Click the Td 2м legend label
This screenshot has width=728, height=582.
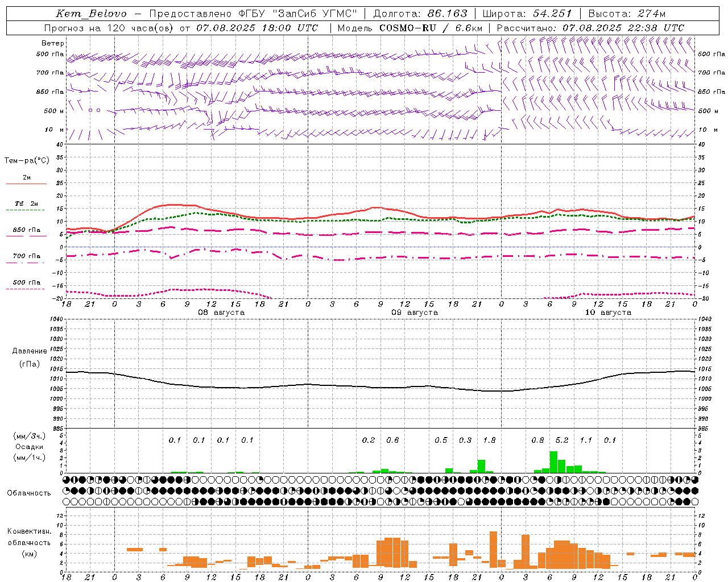pyautogui.click(x=26, y=203)
